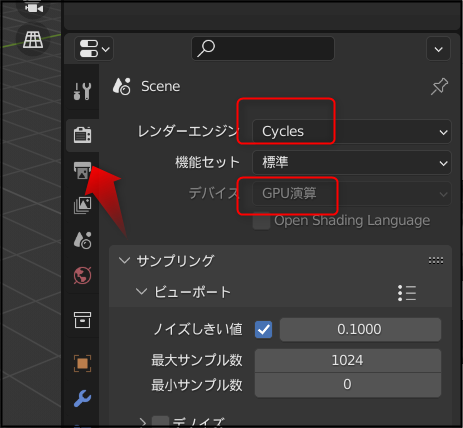This screenshot has width=463, height=428.
Task: Click the Scene icon next to Scene name
Action: pyautogui.click(x=121, y=86)
